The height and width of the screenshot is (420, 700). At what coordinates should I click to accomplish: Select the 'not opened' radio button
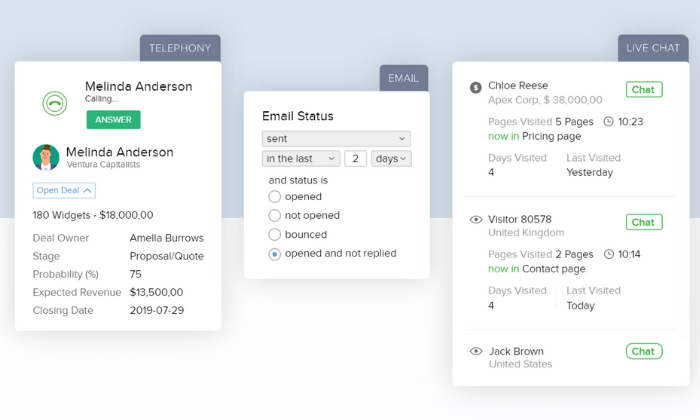coord(275,216)
